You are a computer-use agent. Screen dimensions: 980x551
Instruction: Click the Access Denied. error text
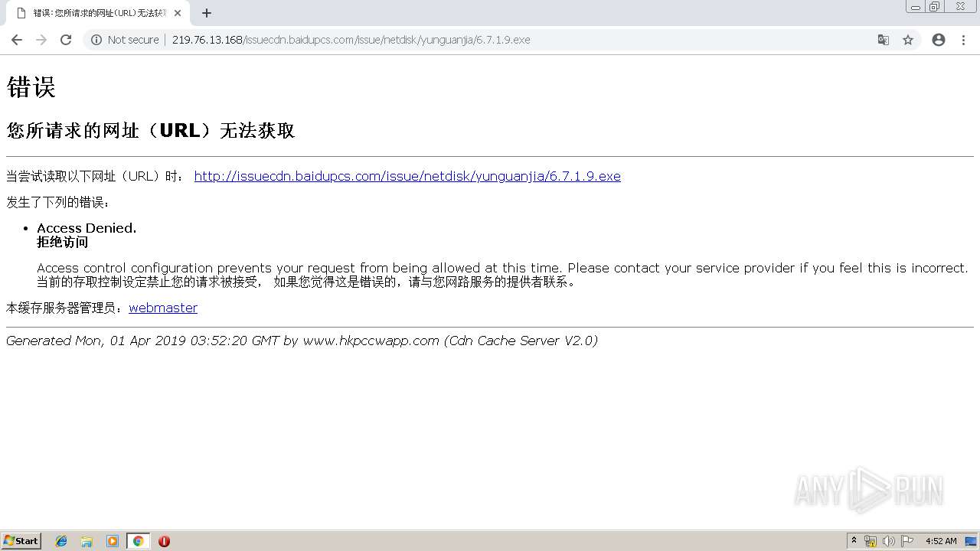87,228
